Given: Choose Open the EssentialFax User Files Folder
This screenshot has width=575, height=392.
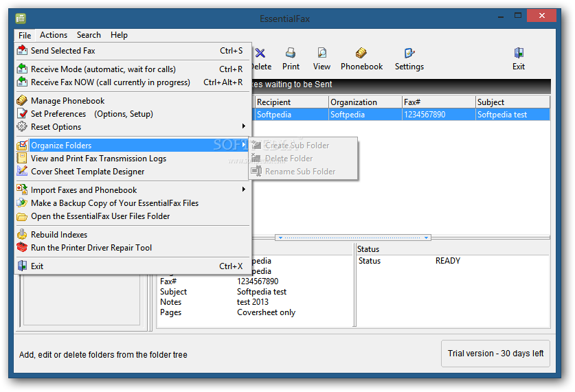Looking at the screenshot, I should coord(133,216).
